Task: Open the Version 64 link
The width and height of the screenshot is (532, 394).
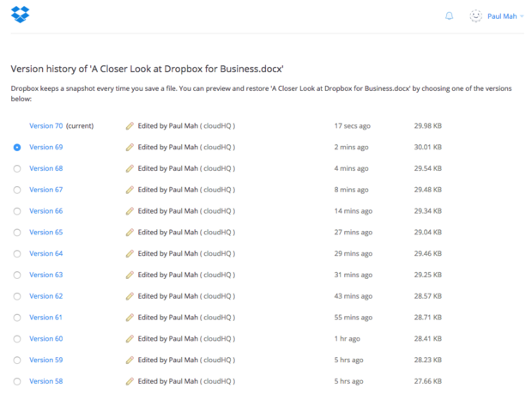Action: [x=45, y=253]
